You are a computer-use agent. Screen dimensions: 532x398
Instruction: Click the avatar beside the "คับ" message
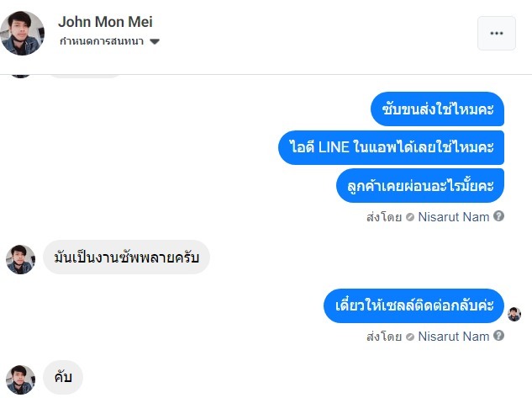20,379
